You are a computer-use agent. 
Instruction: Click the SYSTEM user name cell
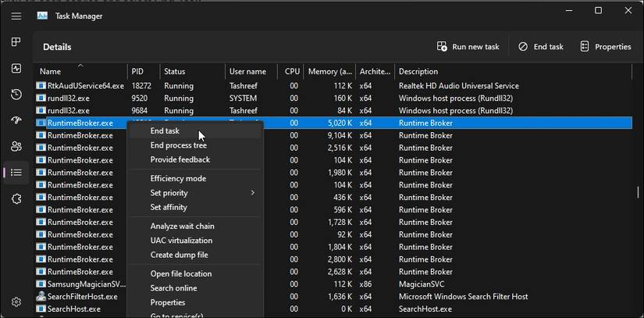click(243, 98)
